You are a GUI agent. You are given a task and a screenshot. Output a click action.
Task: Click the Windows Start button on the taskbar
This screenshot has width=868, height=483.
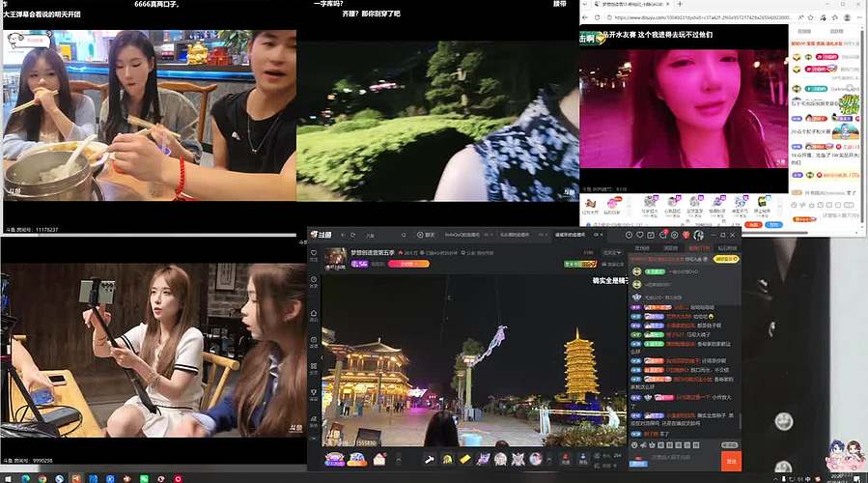(8, 477)
